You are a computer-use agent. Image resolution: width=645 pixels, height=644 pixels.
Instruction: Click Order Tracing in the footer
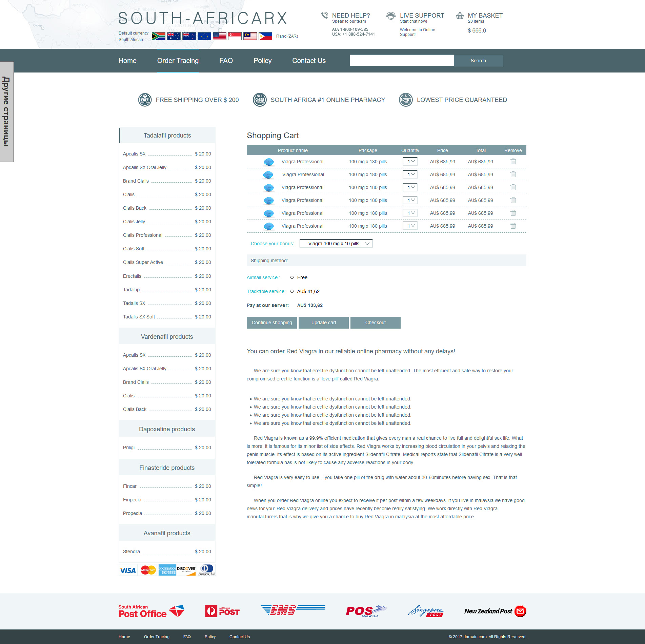[157, 637]
